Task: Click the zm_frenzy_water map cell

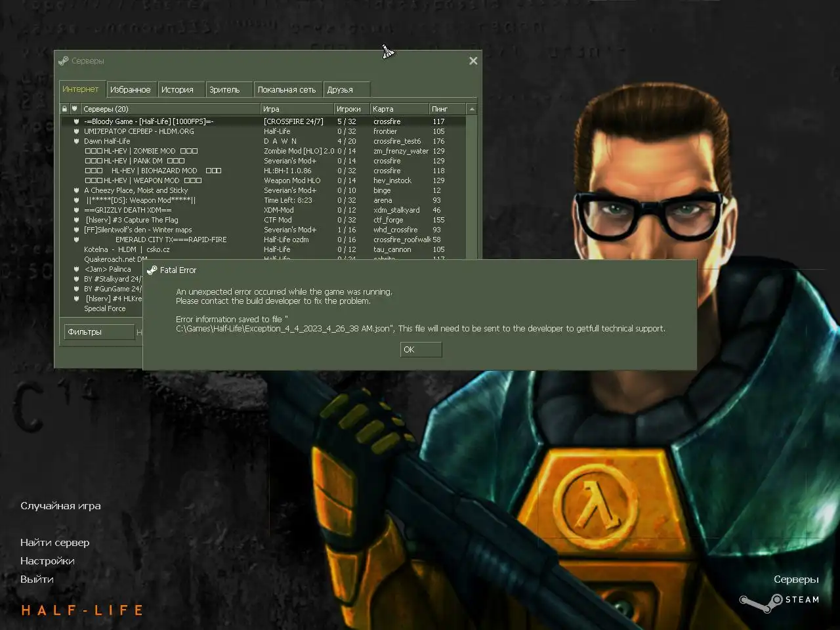Action: 401,151
